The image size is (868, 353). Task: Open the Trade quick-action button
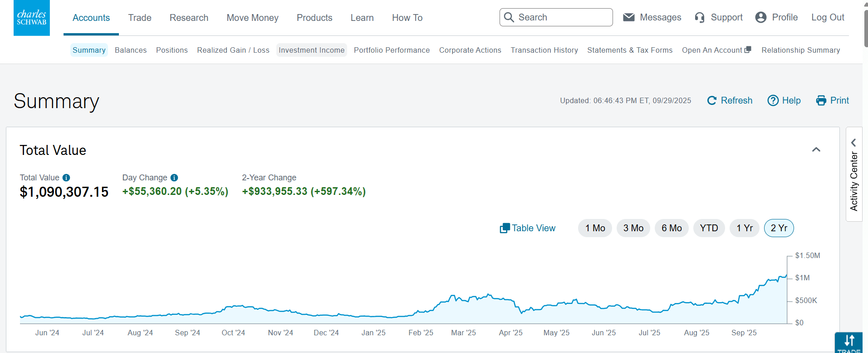[x=848, y=343]
